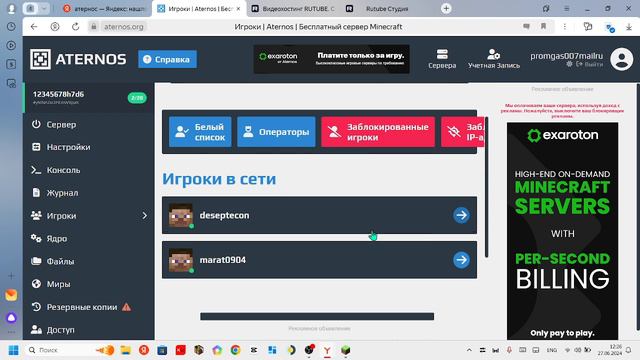Open the tab group dropdown

coord(44,8)
